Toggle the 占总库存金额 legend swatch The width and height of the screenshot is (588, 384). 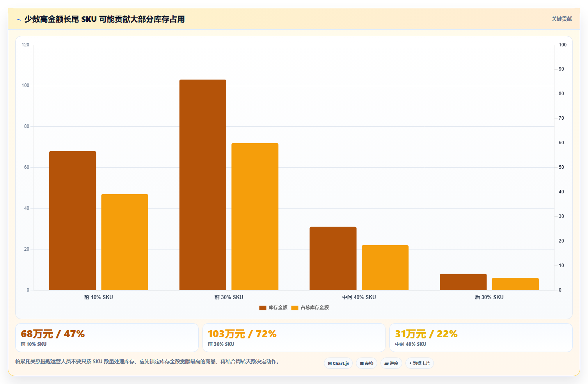click(x=295, y=308)
